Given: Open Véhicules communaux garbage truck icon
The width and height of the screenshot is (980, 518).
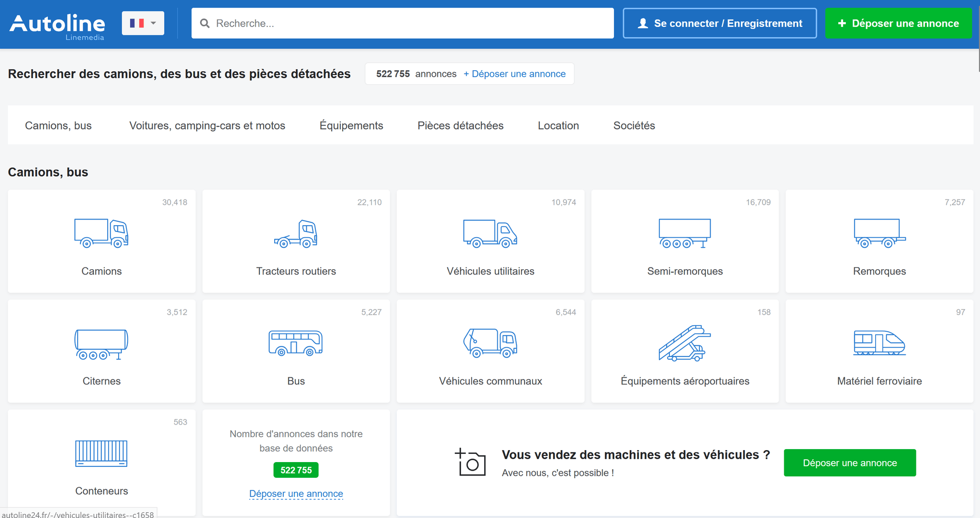Looking at the screenshot, I should [x=490, y=343].
